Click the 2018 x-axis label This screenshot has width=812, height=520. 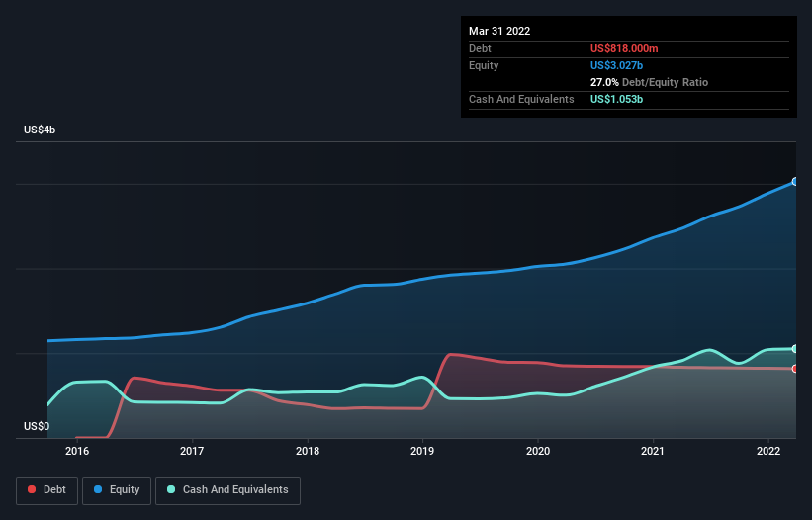tap(308, 451)
